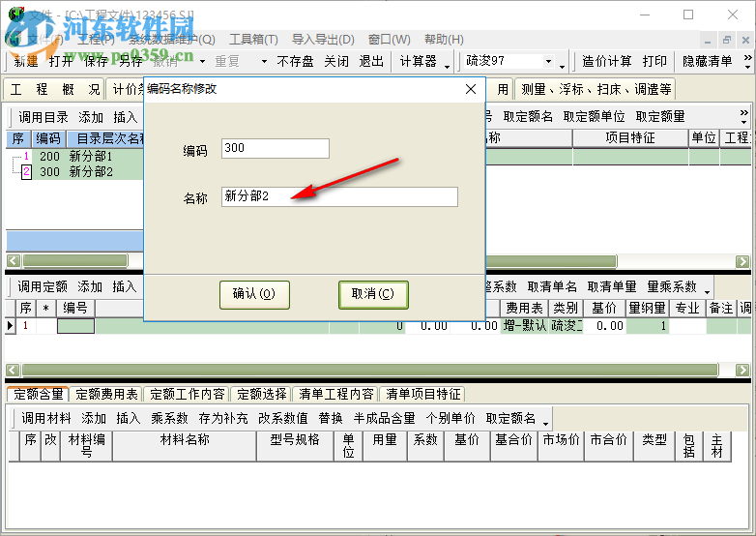The height and width of the screenshot is (536, 756).
Task: Click 个别单价 in the bottom toolbar
Action: [450, 418]
